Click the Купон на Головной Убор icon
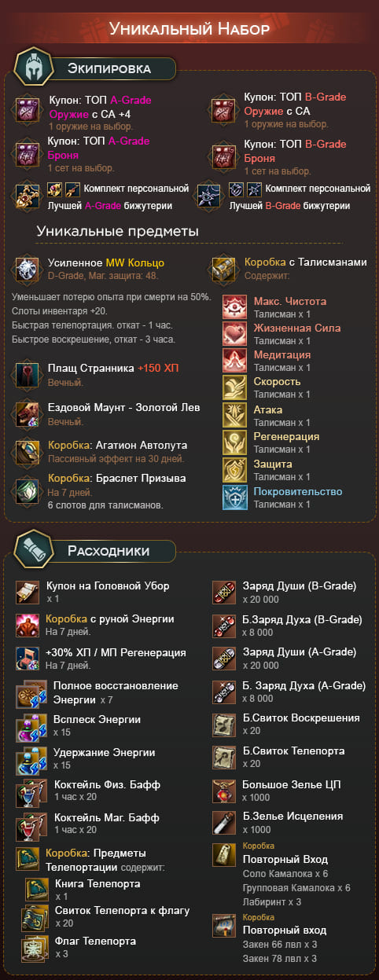Viewport: 379px width, 980px height. 28,592
